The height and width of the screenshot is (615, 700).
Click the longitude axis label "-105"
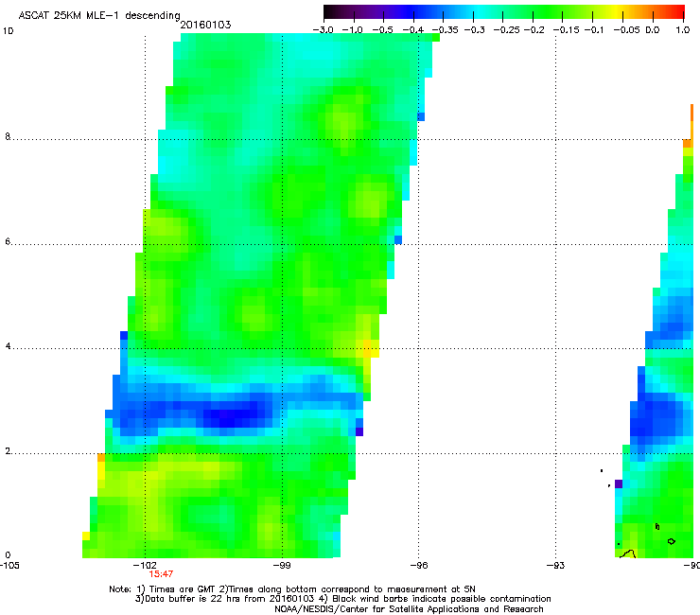(x=9, y=566)
